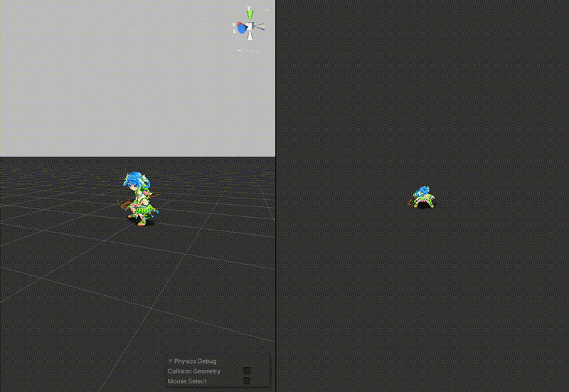
Task: Toggle the projection label beneath the orientation gizmo
Action: (x=249, y=51)
